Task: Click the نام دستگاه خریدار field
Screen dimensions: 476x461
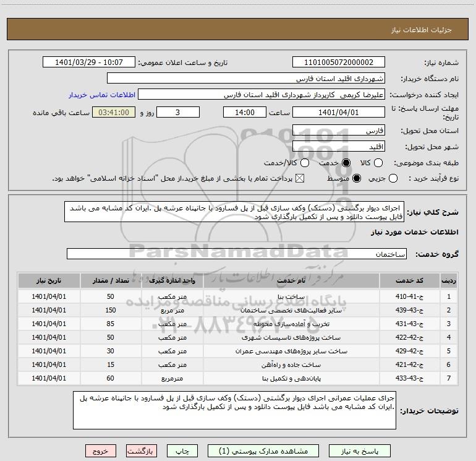Action: [x=246, y=78]
